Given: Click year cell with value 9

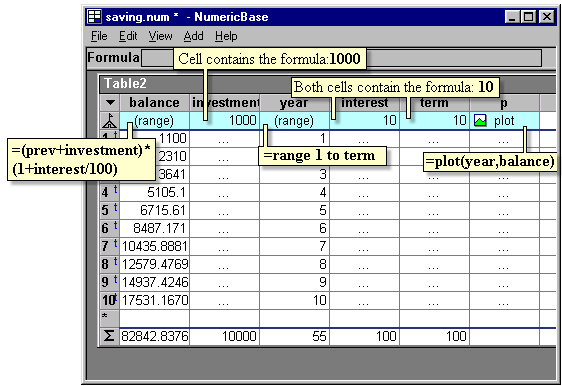Looking at the screenshot, I should (294, 282).
